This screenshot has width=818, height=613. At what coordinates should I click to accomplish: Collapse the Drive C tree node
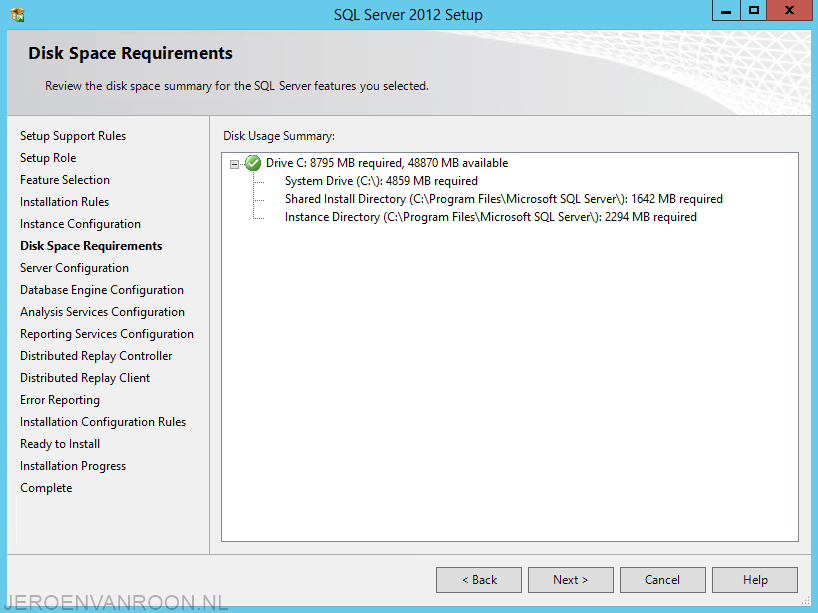[x=234, y=164]
